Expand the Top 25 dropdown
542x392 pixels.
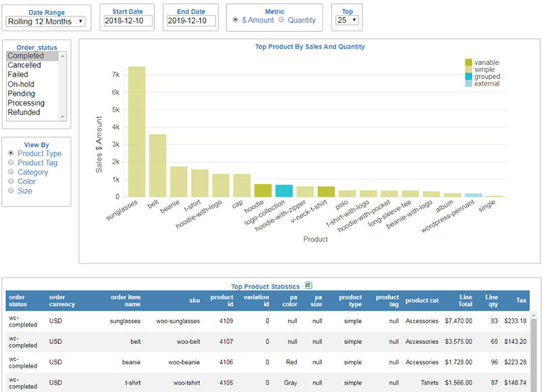[x=346, y=21]
